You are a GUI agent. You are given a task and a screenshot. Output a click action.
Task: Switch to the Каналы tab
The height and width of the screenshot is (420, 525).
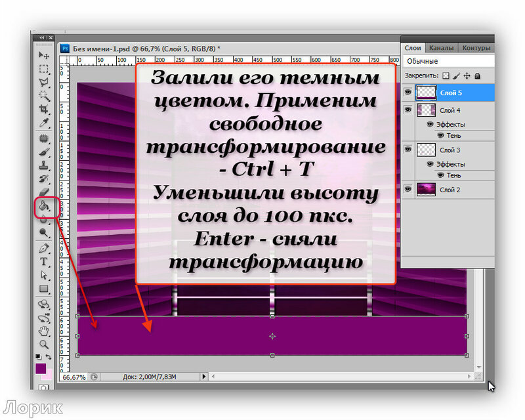[x=441, y=48]
